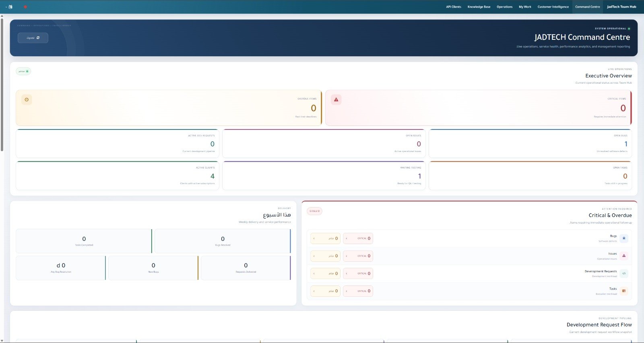Screen dimensions: 644x343
Task: Expand the CRITICAL count chip for Tasks
Action: (358, 291)
